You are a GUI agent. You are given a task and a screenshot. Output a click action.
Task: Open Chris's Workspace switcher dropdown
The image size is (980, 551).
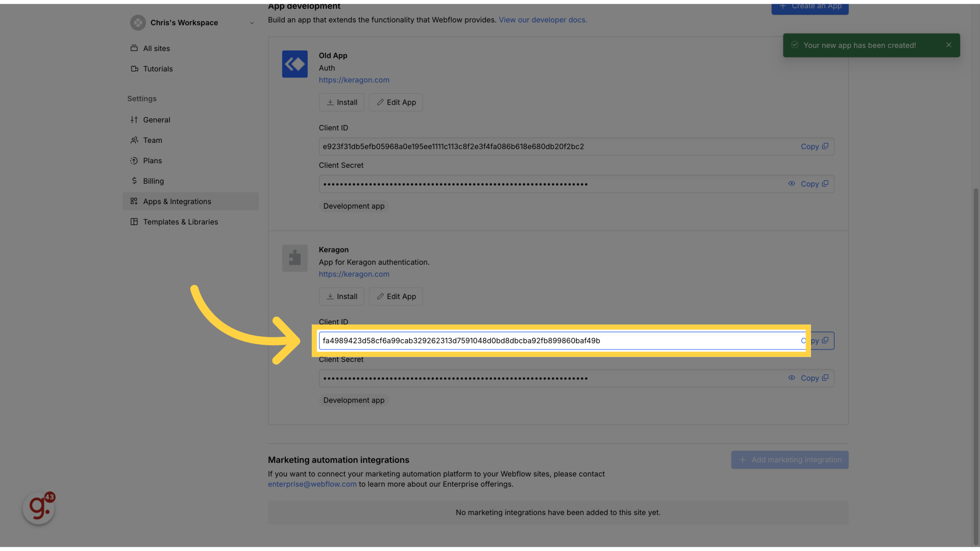(x=191, y=22)
